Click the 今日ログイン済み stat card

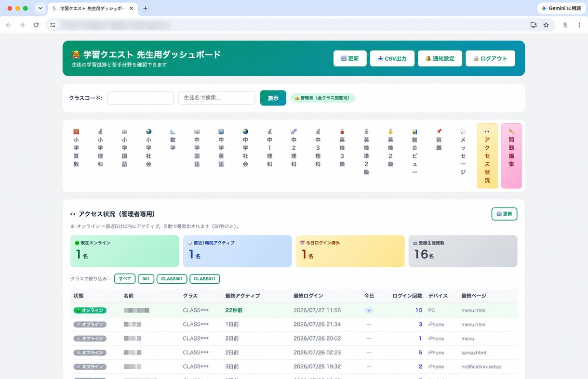pyautogui.click(x=350, y=251)
